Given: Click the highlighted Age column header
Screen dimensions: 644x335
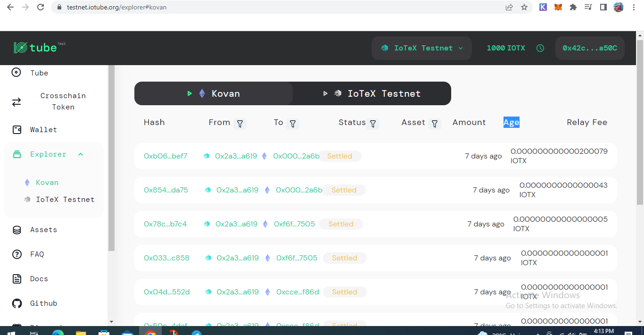Looking at the screenshot, I should 511,122.
